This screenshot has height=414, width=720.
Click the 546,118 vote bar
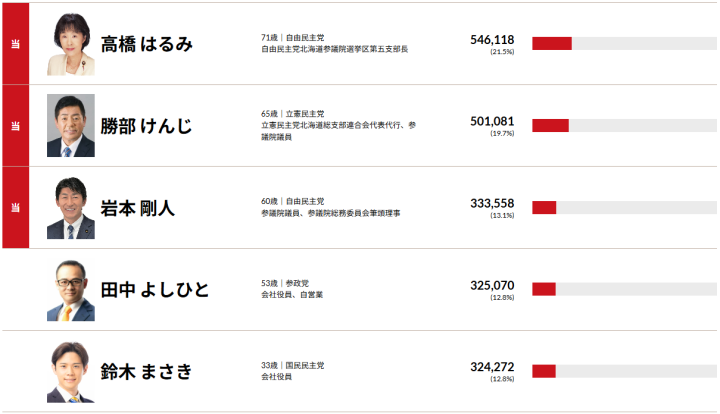point(624,44)
